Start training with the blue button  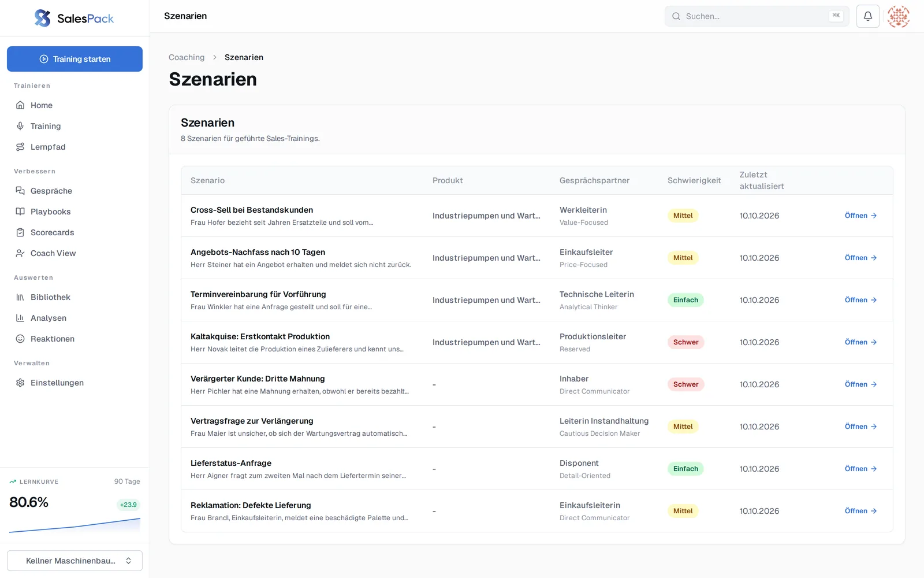pos(74,59)
